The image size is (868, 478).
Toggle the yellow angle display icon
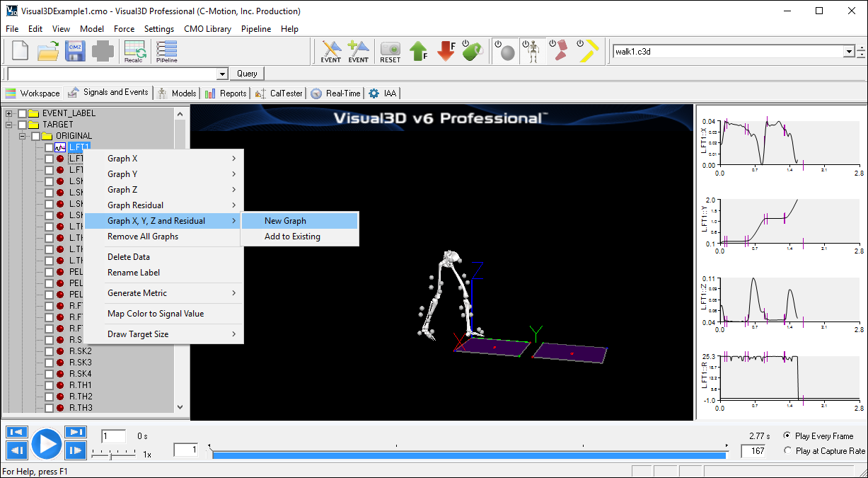tap(587, 51)
